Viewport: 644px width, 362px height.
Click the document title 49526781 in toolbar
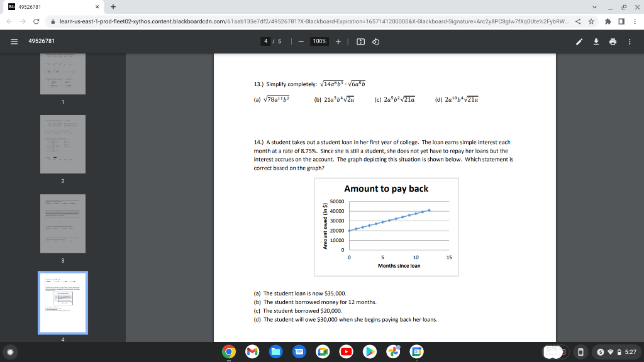click(x=42, y=41)
